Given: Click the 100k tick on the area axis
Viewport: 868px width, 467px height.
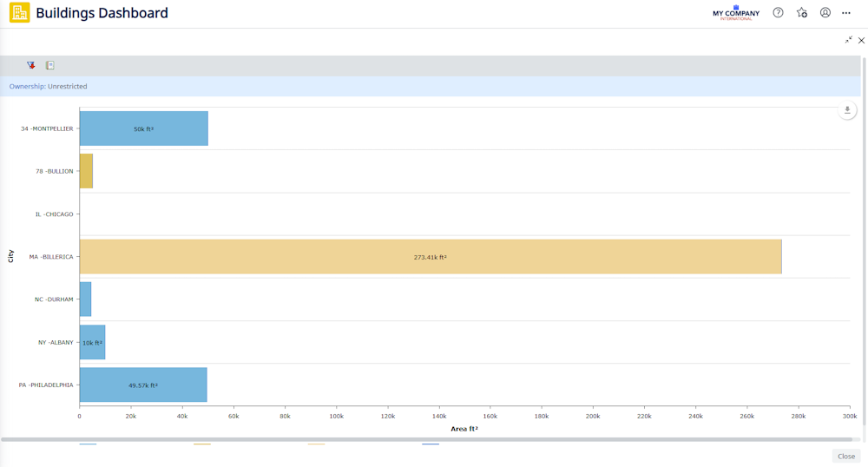Looking at the screenshot, I should pos(336,416).
